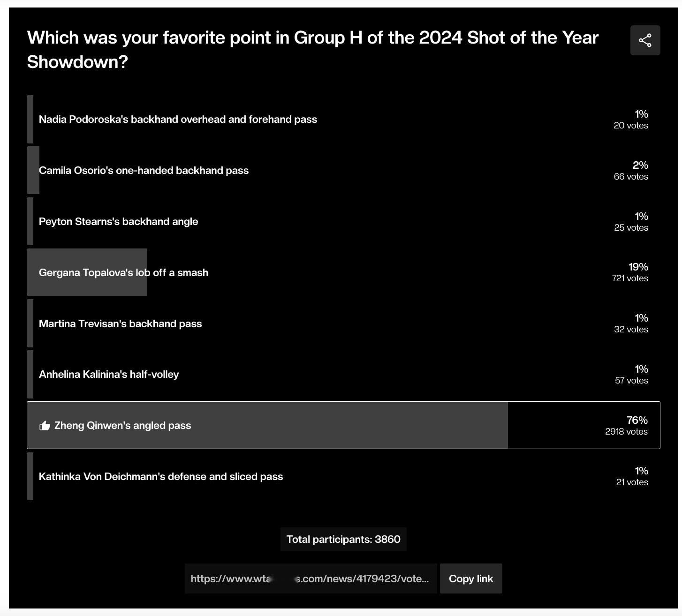
Task: Click the 721 votes count
Action: tap(630, 278)
